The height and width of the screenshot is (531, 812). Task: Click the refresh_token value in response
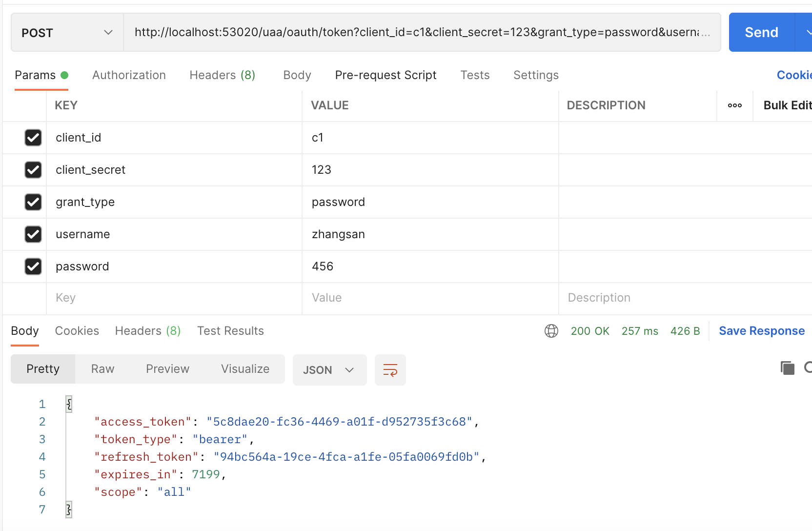point(346,457)
